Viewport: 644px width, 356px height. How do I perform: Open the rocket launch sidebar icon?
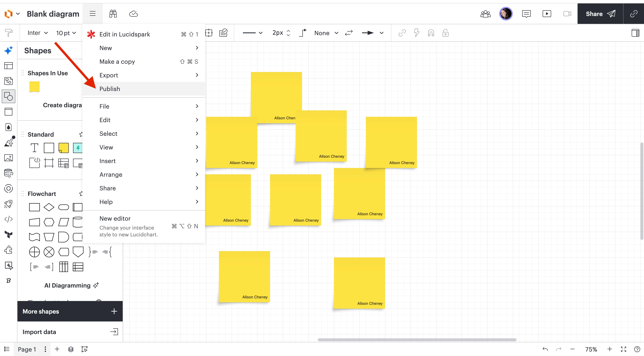(x=9, y=204)
